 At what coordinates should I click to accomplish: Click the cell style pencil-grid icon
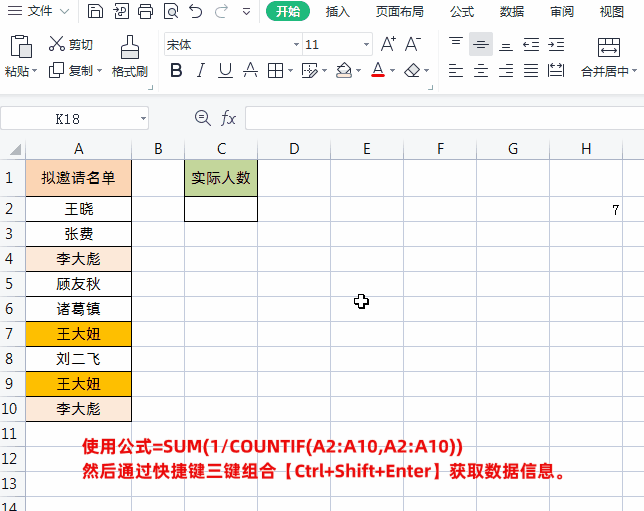(x=309, y=71)
